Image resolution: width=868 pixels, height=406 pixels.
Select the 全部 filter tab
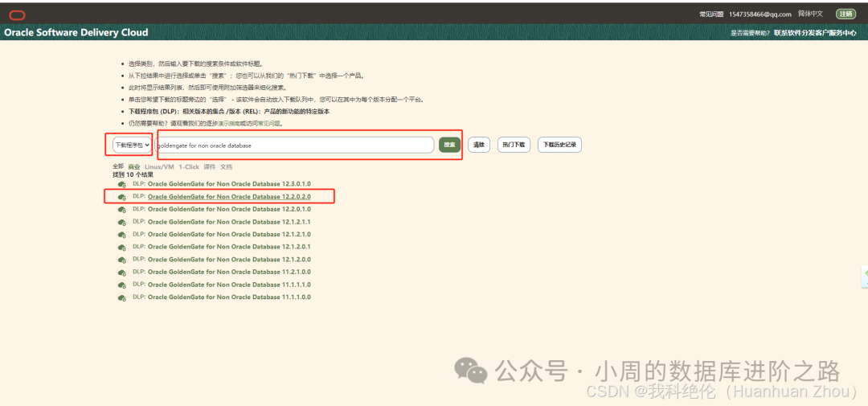[x=118, y=166]
